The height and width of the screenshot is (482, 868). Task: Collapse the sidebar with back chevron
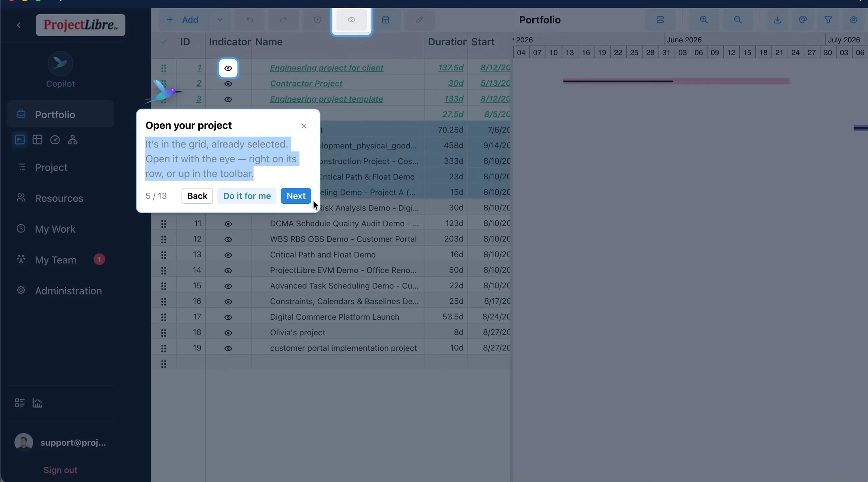pyautogui.click(x=19, y=25)
